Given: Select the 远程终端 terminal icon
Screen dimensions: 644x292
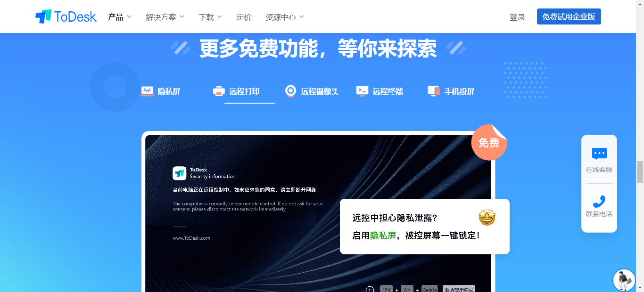Looking at the screenshot, I should click(362, 91).
